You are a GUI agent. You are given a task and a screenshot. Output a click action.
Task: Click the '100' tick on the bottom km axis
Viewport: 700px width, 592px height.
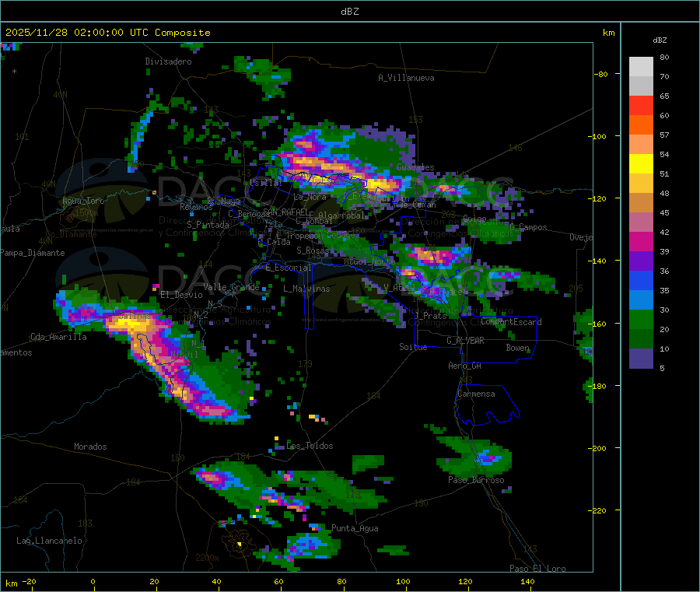coord(403,581)
